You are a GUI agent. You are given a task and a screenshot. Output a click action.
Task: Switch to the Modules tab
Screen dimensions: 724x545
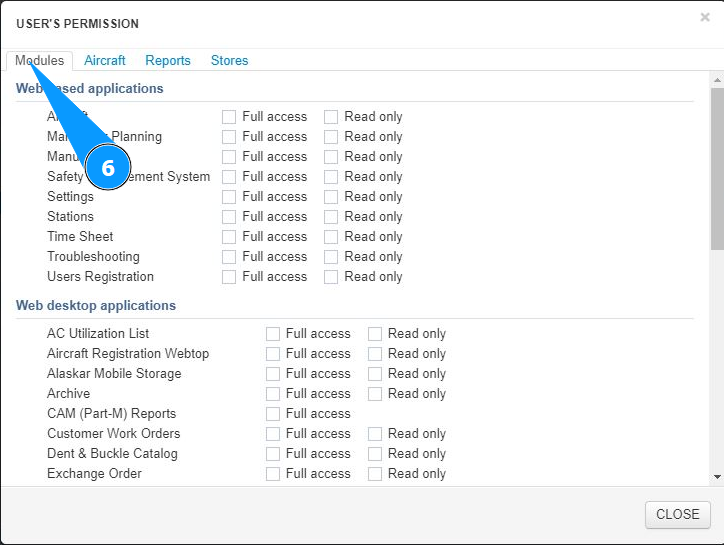39,61
